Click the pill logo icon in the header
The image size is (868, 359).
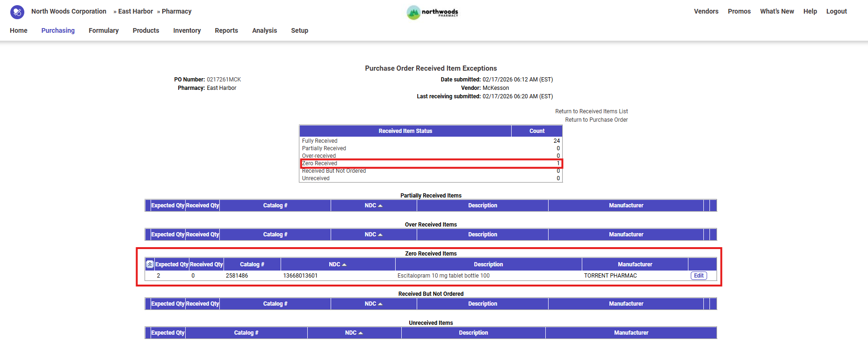tap(17, 12)
